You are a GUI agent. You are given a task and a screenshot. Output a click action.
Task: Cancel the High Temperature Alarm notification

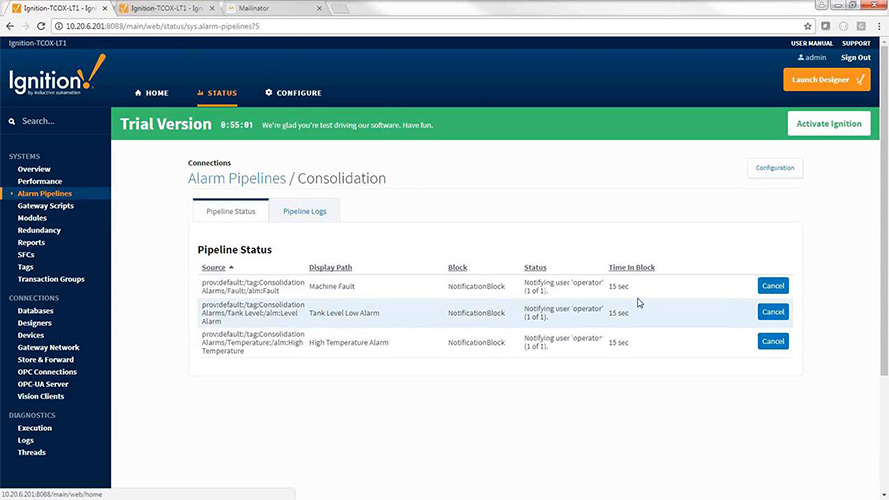coord(773,341)
